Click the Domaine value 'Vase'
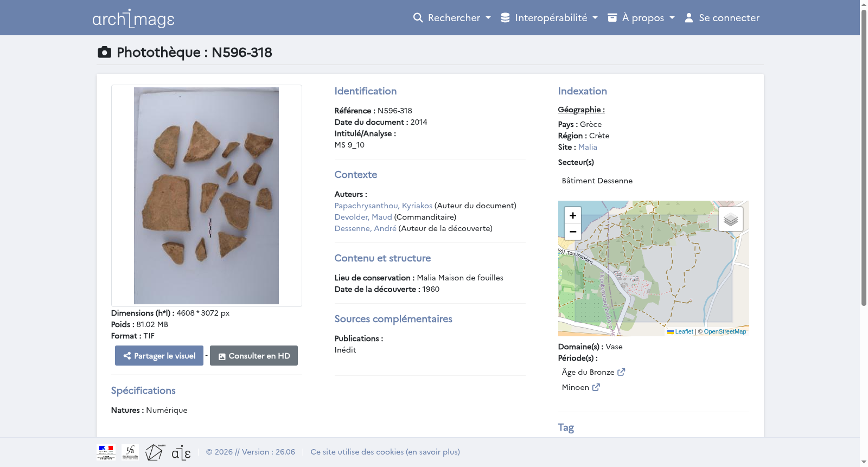The image size is (868, 467). point(614,347)
